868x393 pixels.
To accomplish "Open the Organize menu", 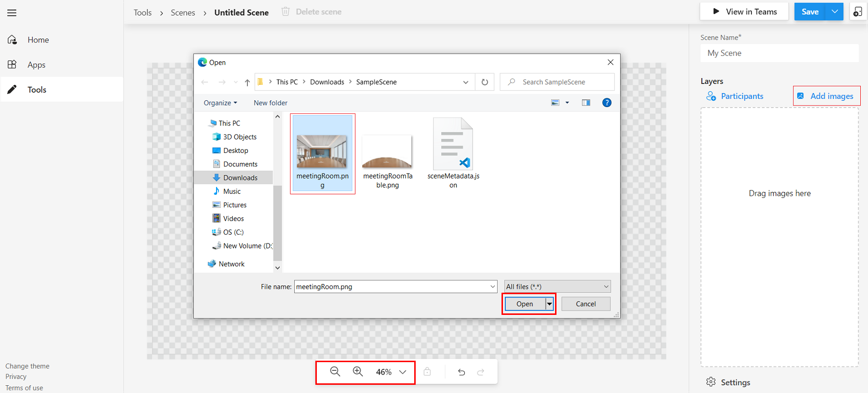I will pyautogui.click(x=220, y=103).
